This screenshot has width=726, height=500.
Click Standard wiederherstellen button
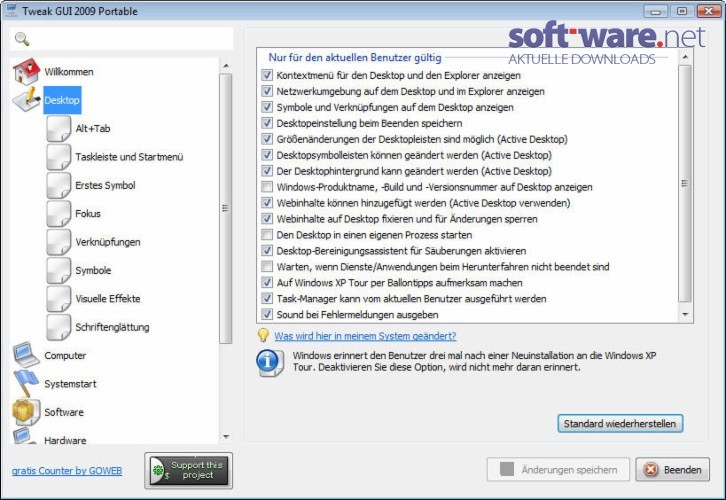pyautogui.click(x=620, y=424)
